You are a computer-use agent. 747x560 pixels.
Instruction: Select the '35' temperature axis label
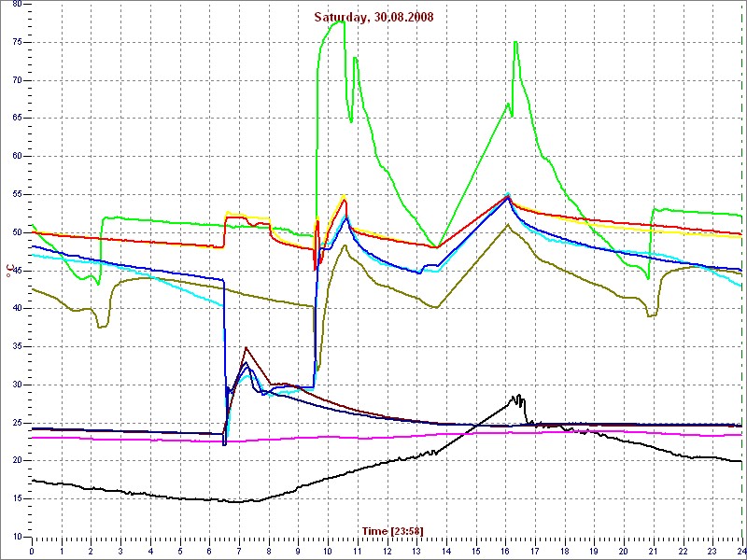[x=15, y=346]
